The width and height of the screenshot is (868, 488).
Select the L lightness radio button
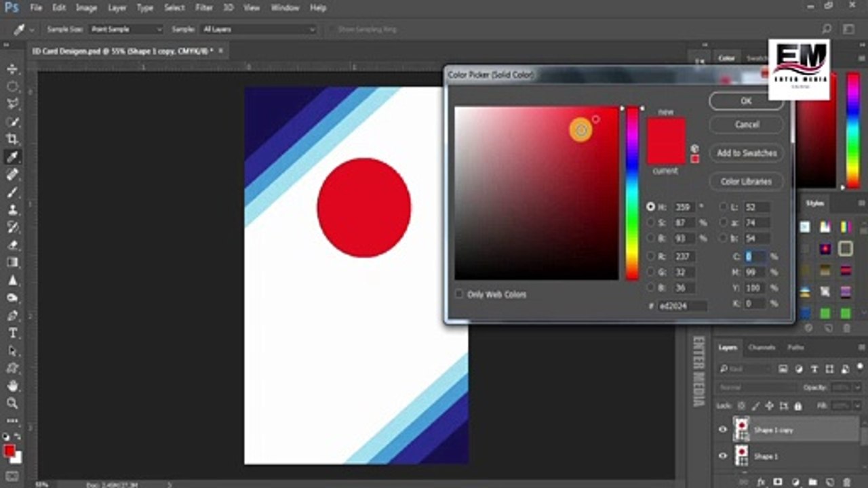724,207
